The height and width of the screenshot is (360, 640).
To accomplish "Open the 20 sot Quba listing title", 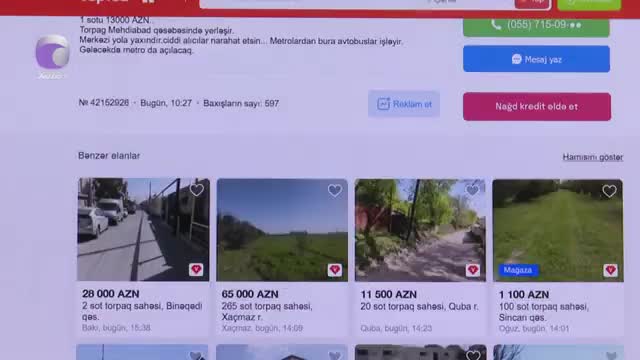I will click(419, 307).
